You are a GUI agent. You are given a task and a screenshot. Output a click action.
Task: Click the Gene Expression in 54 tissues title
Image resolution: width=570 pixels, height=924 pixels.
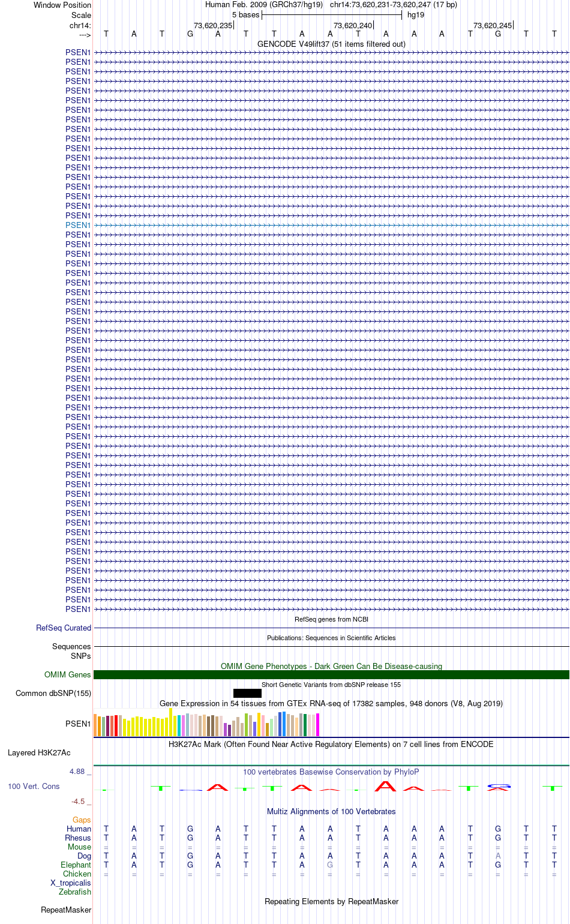click(x=331, y=703)
